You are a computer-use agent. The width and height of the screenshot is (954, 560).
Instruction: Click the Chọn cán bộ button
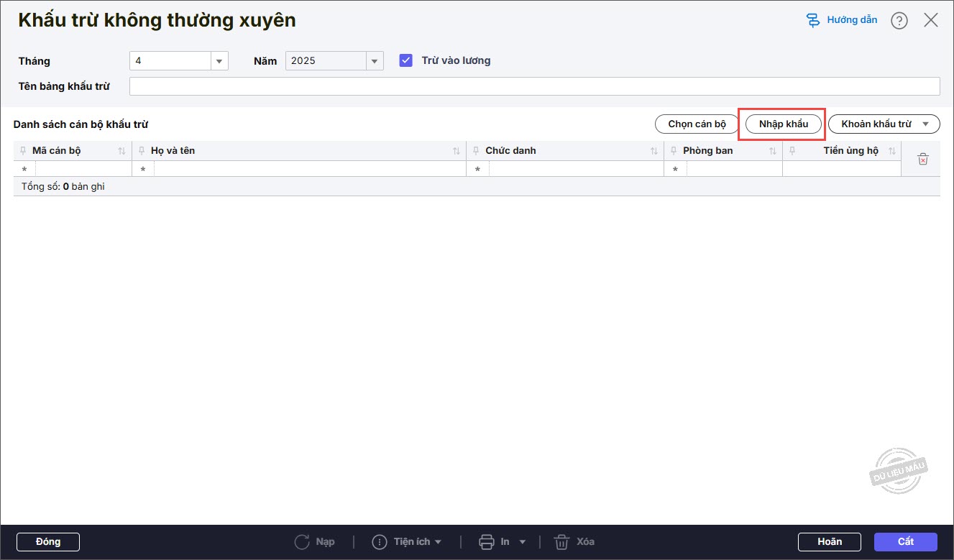(x=697, y=124)
